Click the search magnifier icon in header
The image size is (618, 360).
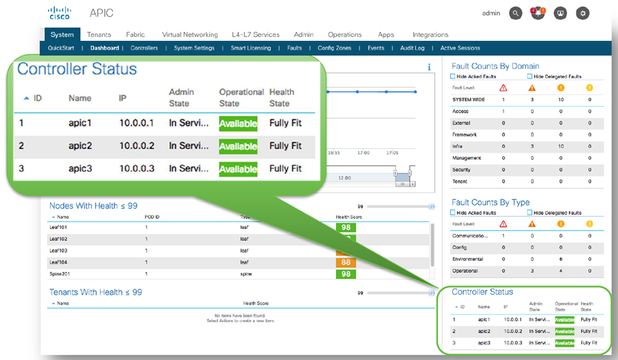515,13
